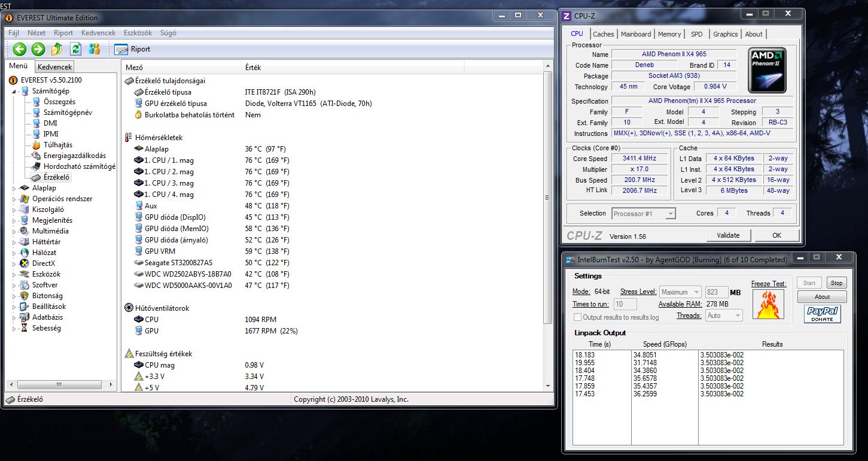
Task: Click the Users icon in EVEREST toolbar
Action: pyautogui.click(x=95, y=49)
